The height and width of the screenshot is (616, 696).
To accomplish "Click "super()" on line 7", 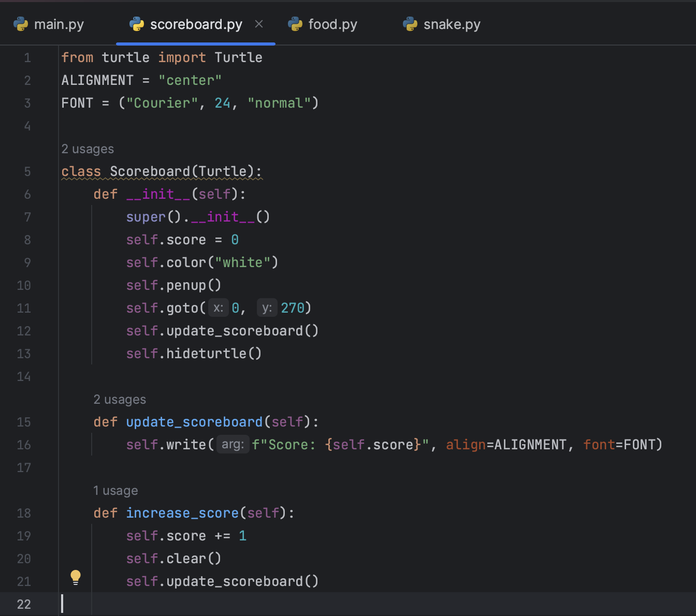I will pos(153,217).
